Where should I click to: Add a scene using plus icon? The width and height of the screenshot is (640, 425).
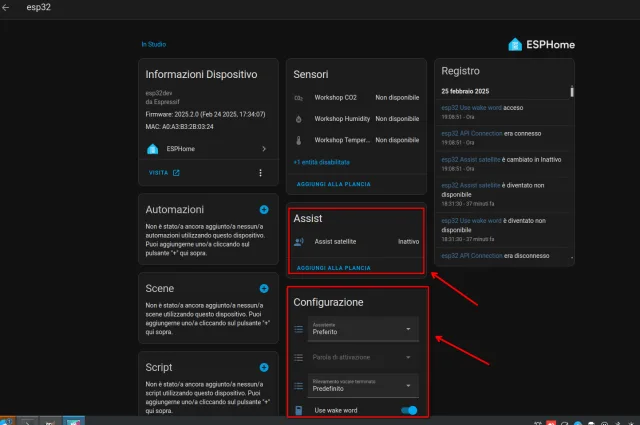coord(264,287)
